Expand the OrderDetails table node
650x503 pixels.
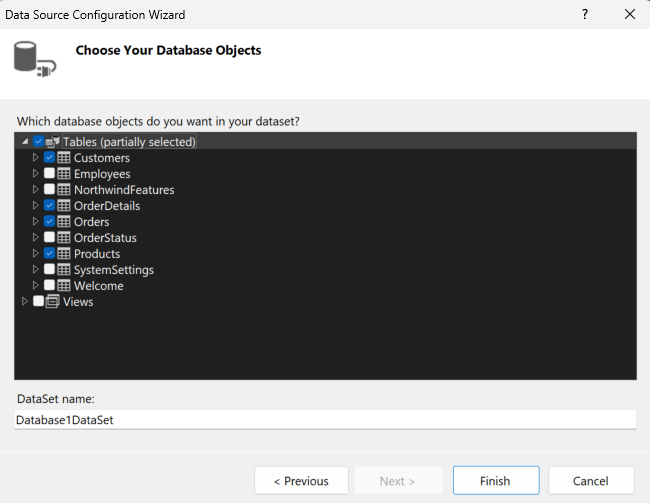click(x=36, y=206)
